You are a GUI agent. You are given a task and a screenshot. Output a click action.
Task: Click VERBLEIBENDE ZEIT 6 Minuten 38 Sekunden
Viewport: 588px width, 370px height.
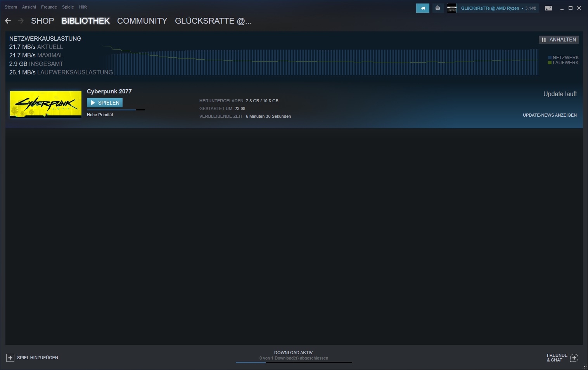(x=245, y=116)
